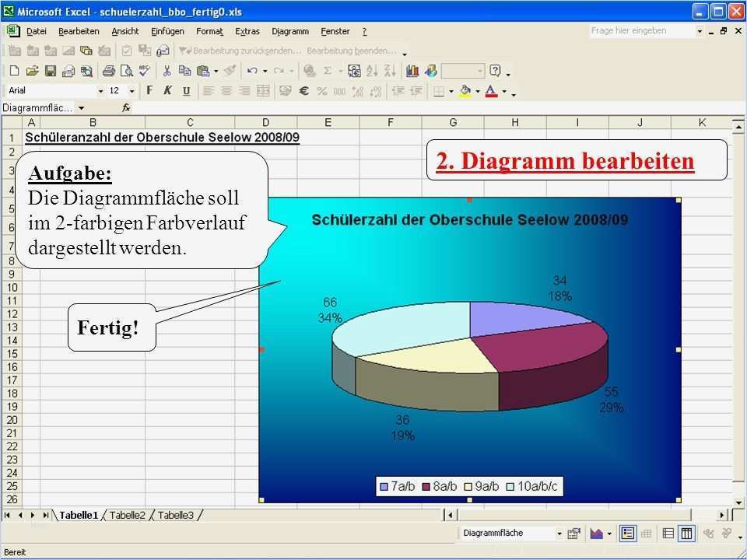
Task: Click the drawing toolbar icon
Action: tap(430, 71)
